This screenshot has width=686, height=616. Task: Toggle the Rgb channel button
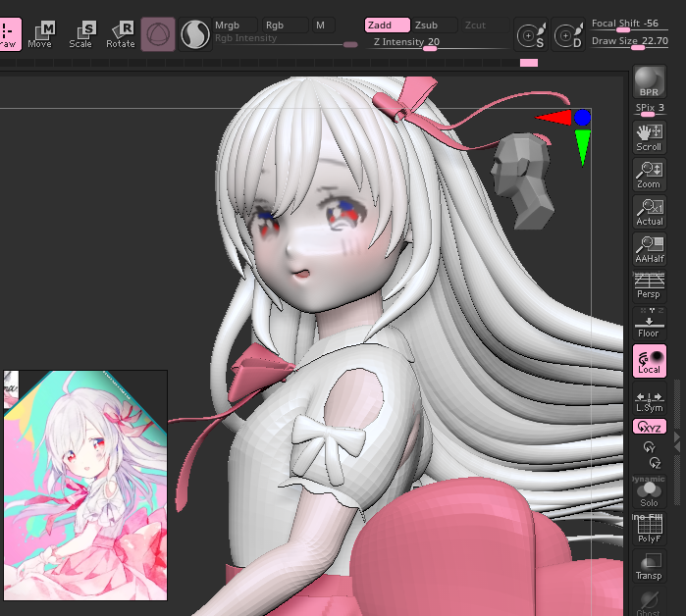[285, 25]
